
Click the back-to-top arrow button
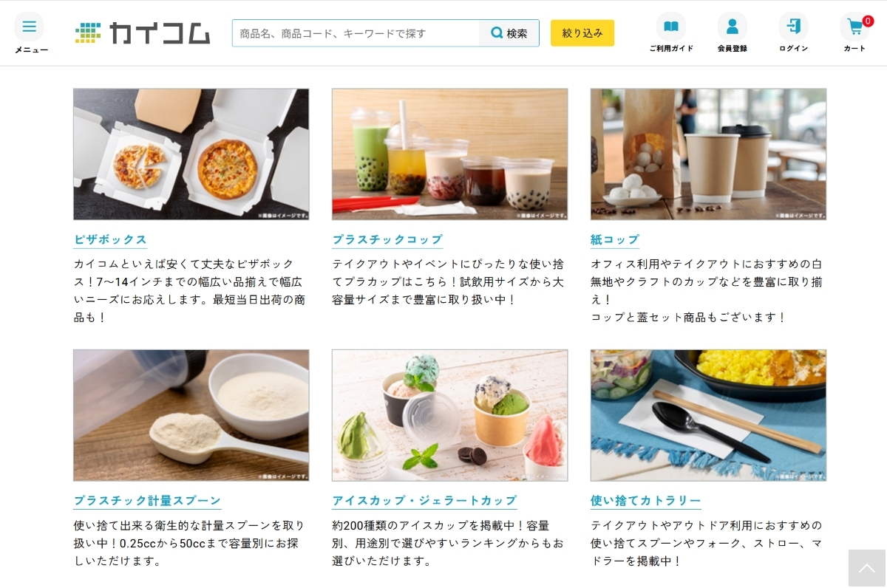pyautogui.click(x=867, y=568)
